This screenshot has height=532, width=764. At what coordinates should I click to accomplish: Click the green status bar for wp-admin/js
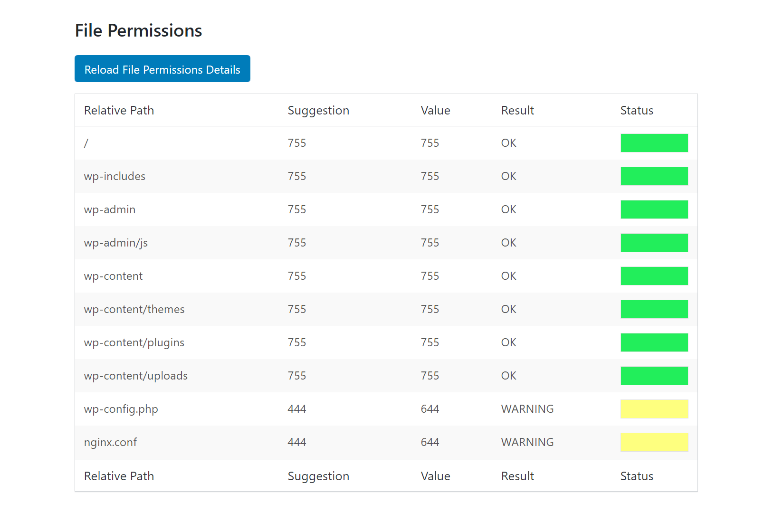654,242
